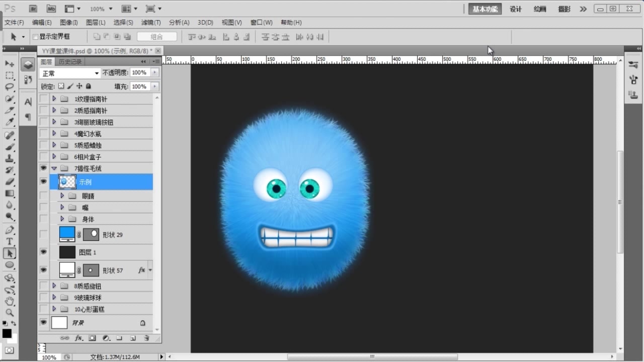
Task: Open the 正常 blend mode dropdown
Action: [70, 73]
